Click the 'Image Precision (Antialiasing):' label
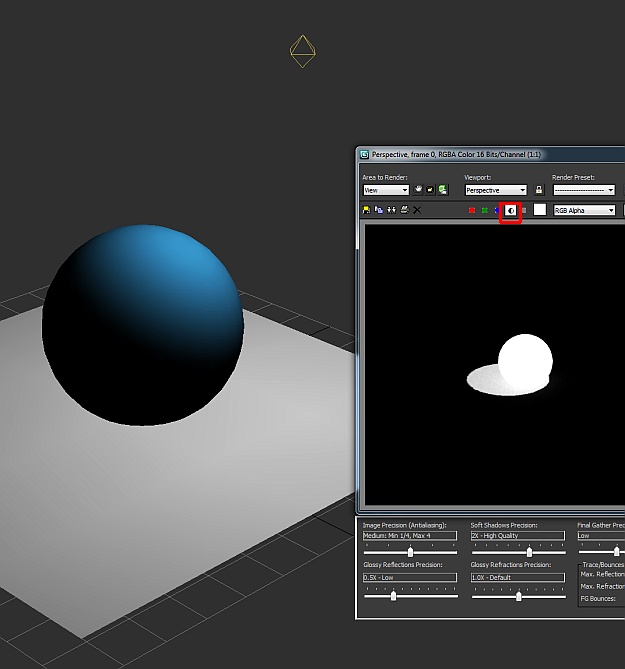 [x=404, y=525]
